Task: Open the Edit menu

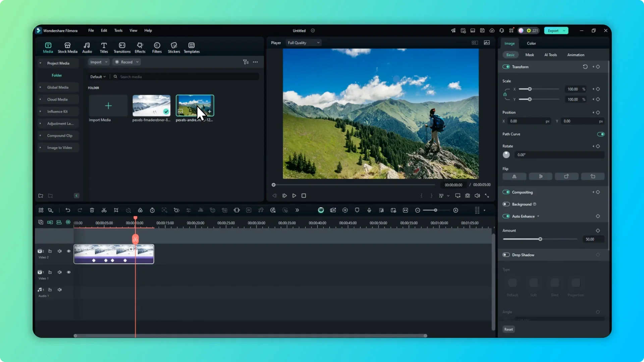Action: point(104,31)
